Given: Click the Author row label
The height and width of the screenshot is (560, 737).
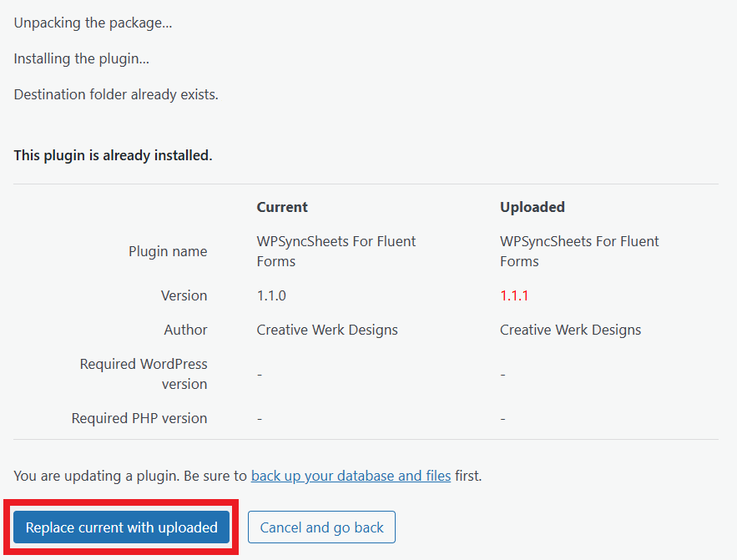Looking at the screenshot, I should tap(185, 330).
